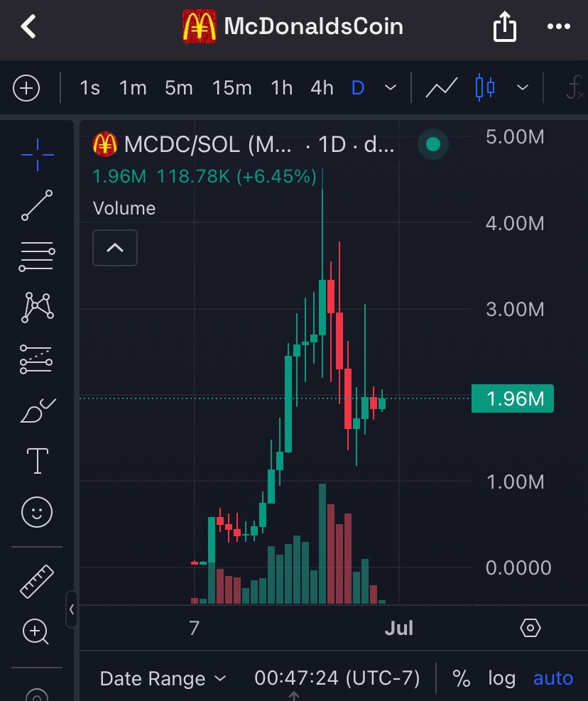Screen dimensions: 588x701
Task: Select the trend line drawing tool
Action: 37,205
